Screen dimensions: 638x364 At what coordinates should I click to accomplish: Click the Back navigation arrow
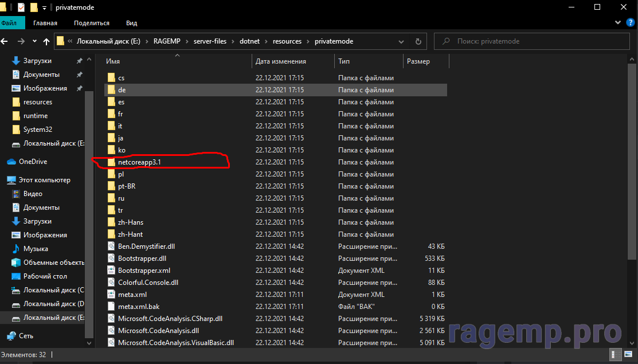[x=6, y=41]
